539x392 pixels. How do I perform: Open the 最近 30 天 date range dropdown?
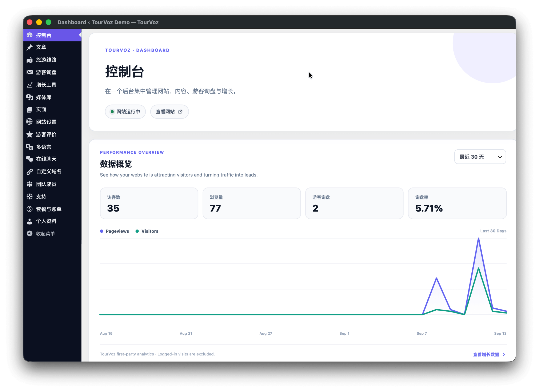click(x=480, y=157)
